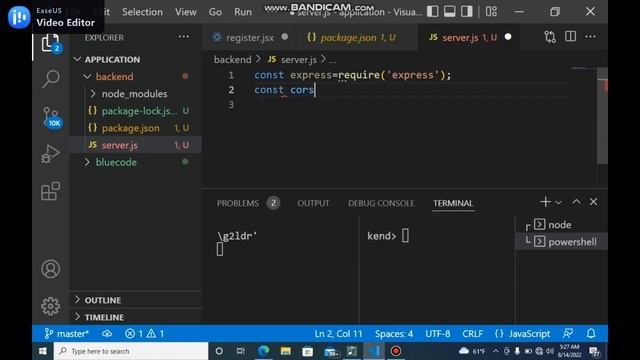Click synchronize changes cloud icon
This screenshot has width=640, height=360.
point(107,333)
